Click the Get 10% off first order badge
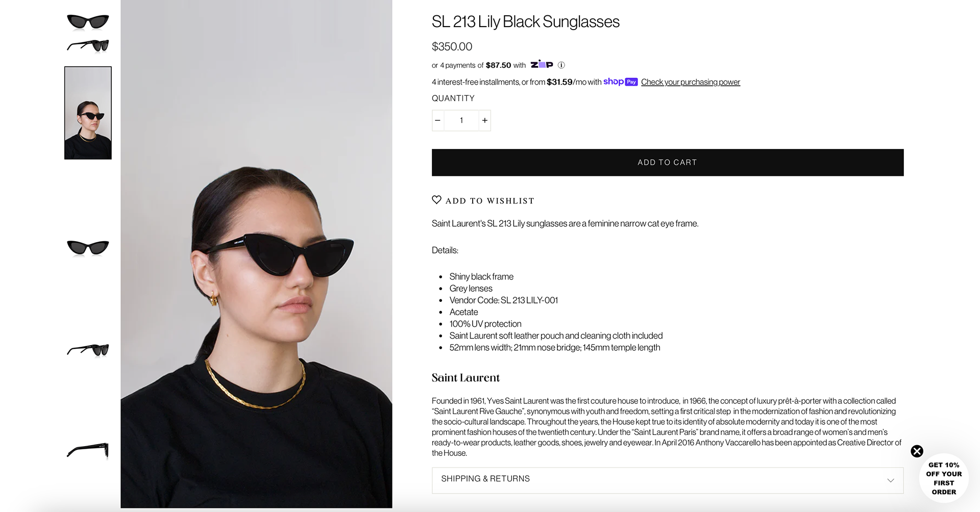The width and height of the screenshot is (980, 512). (944, 478)
